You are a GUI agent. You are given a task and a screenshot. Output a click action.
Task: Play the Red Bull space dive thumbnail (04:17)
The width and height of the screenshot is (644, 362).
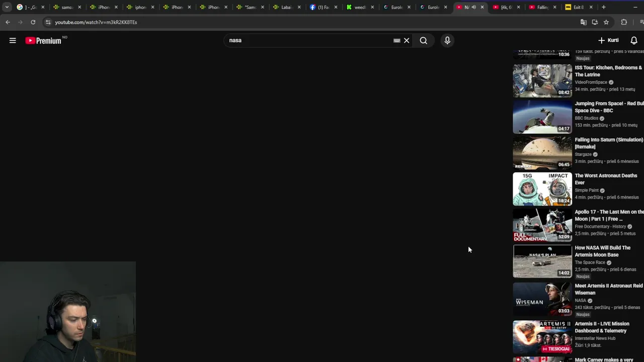point(542,117)
